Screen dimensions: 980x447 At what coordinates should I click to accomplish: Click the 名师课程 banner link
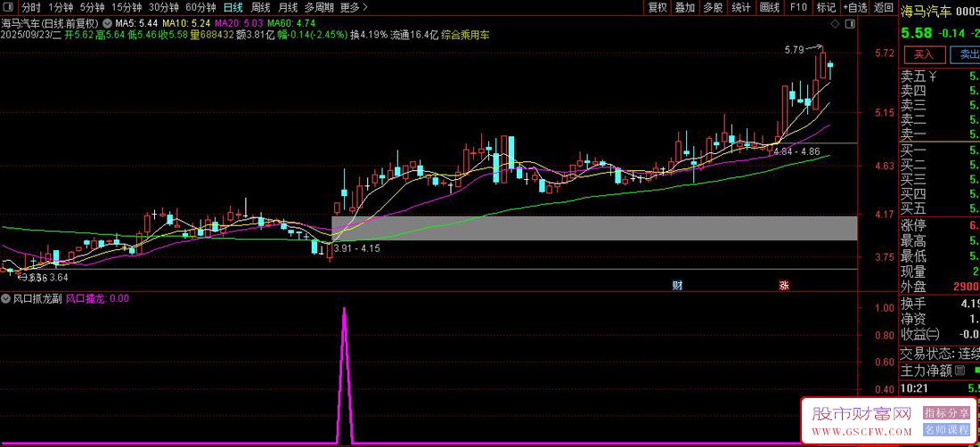[x=946, y=429]
